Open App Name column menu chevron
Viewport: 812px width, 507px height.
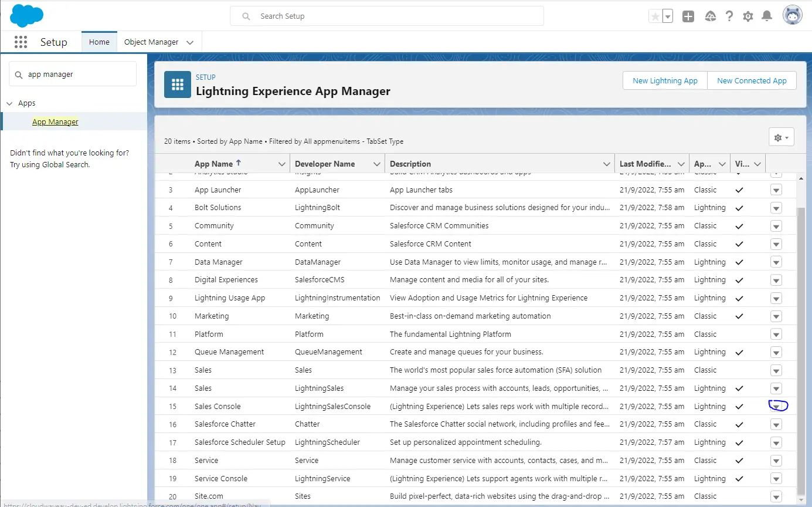[x=282, y=164]
